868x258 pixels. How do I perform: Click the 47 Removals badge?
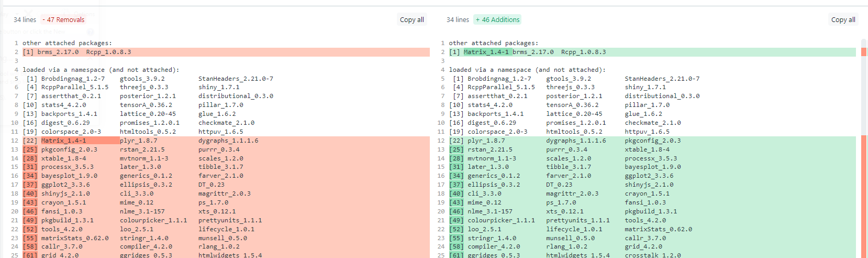point(63,20)
